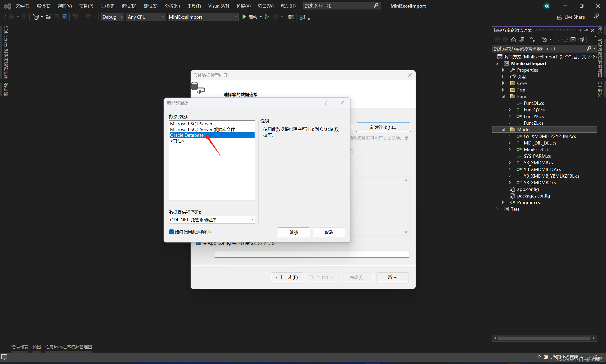This screenshot has height=364, width=606.
Task: Collapse the Model folder in Solution Explorer
Action: (503, 130)
